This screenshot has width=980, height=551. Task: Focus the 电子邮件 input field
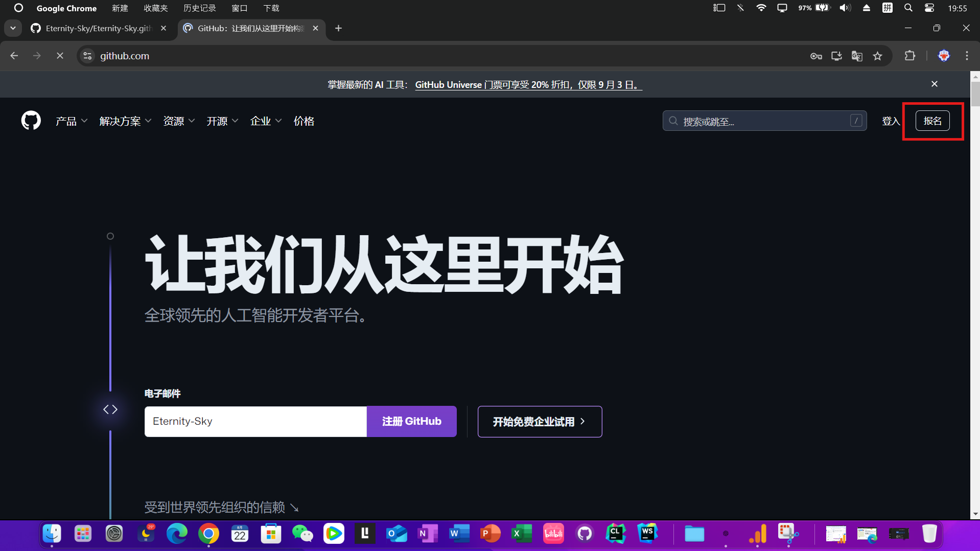[255, 422]
